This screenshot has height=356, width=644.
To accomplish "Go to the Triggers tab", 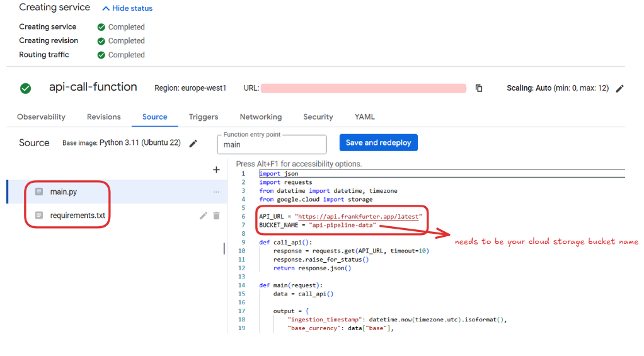I will tap(204, 117).
